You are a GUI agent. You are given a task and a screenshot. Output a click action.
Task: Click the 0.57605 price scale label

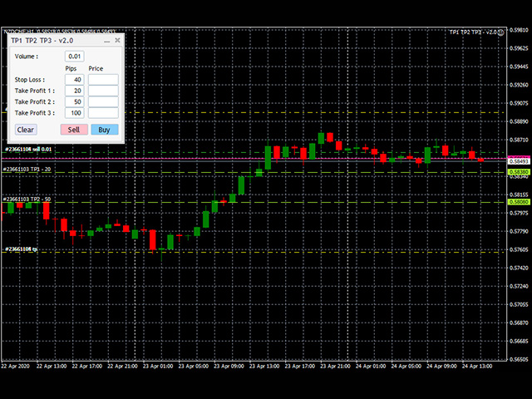point(519,249)
